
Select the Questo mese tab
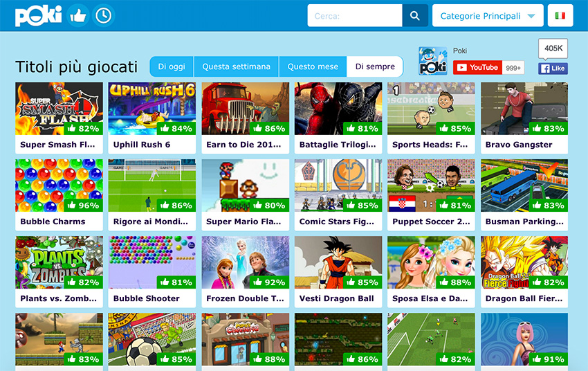pos(313,66)
